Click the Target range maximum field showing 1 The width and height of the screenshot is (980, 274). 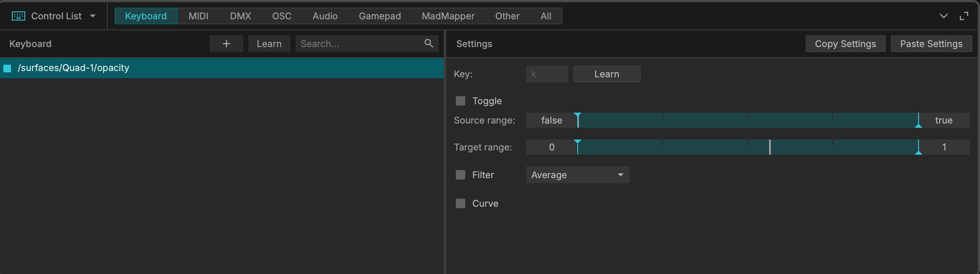[x=944, y=147]
